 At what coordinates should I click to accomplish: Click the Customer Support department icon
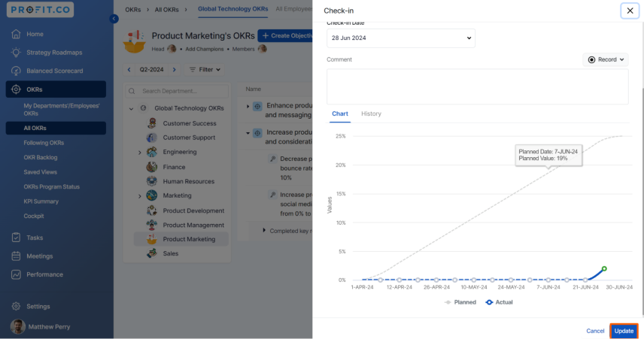coord(152,138)
